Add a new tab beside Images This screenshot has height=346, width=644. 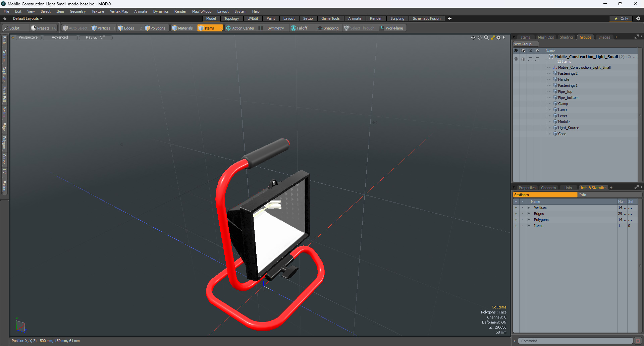(616, 37)
